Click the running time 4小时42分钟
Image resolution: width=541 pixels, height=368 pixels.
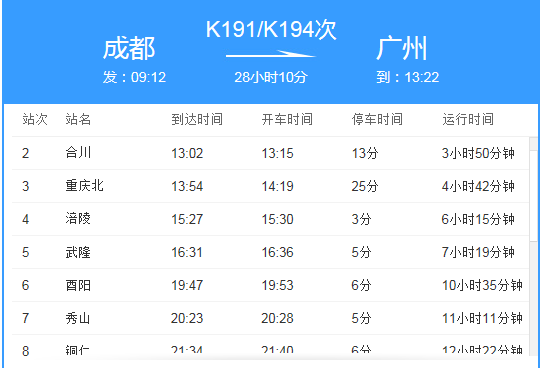[x=478, y=186]
